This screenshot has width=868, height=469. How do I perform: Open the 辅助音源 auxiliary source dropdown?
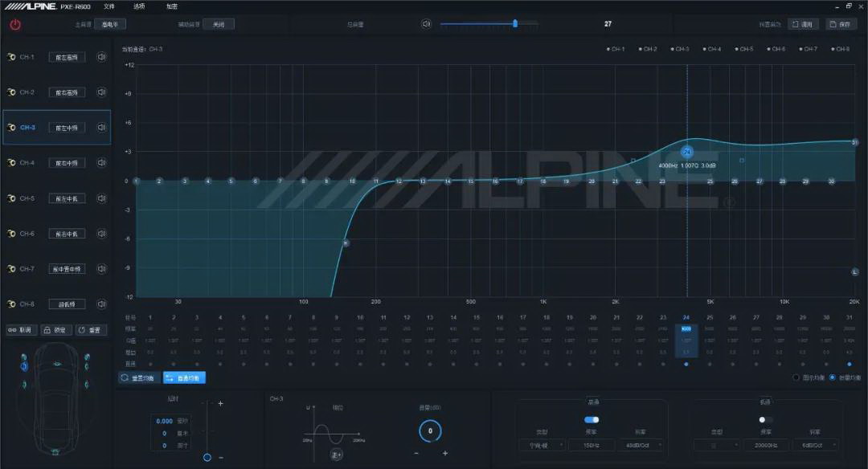click(218, 24)
